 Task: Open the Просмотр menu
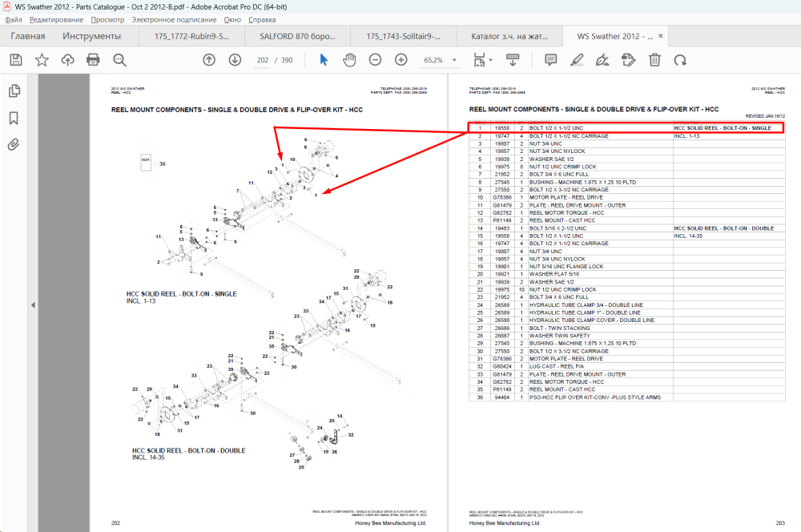[107, 19]
